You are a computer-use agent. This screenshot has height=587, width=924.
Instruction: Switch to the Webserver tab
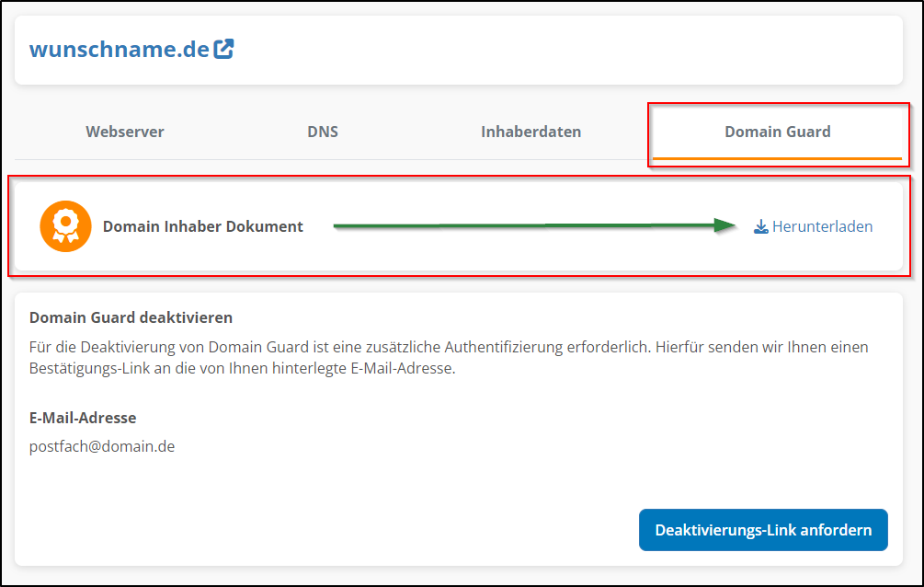point(124,132)
